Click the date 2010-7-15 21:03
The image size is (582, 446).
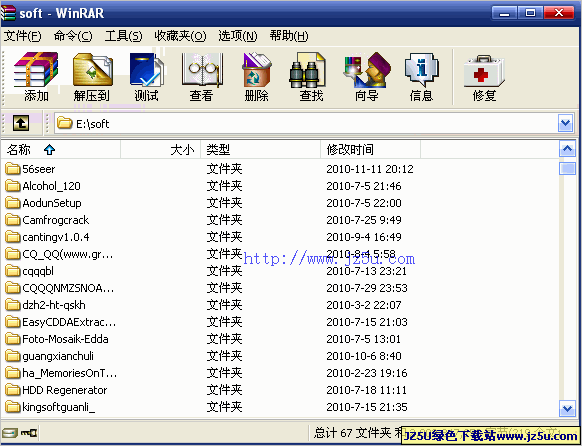pos(367,322)
